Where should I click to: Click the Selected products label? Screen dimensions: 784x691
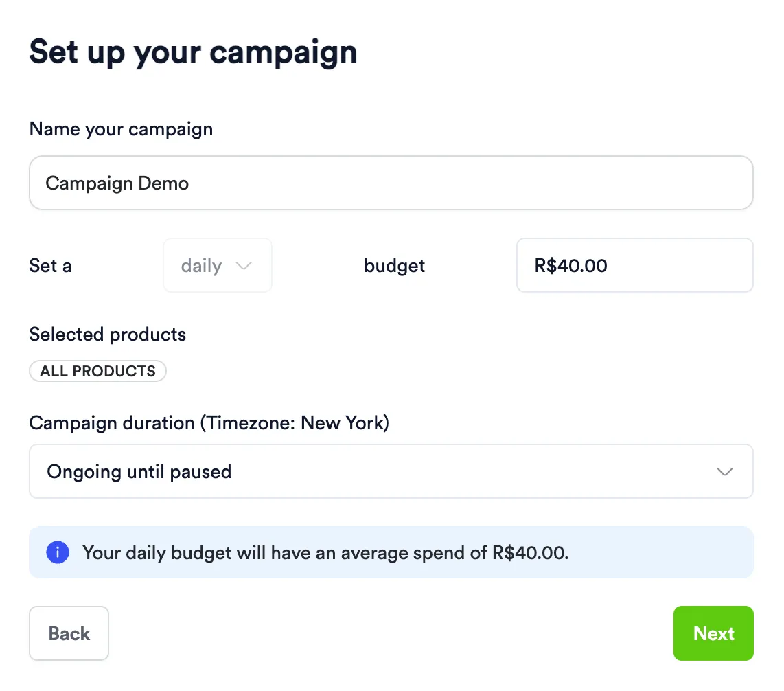pyautogui.click(x=107, y=335)
